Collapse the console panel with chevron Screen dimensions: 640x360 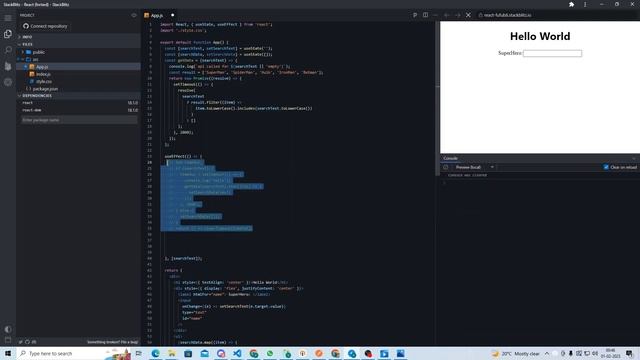click(634, 158)
